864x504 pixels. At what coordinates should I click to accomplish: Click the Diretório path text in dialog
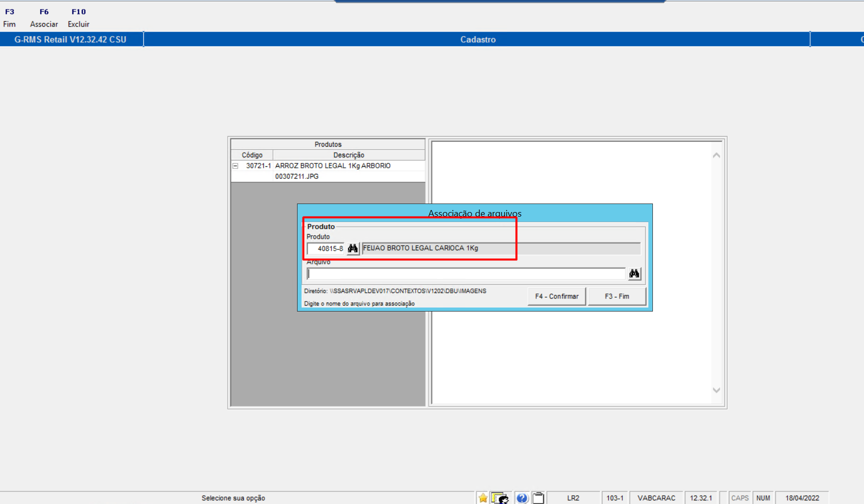coord(395,291)
